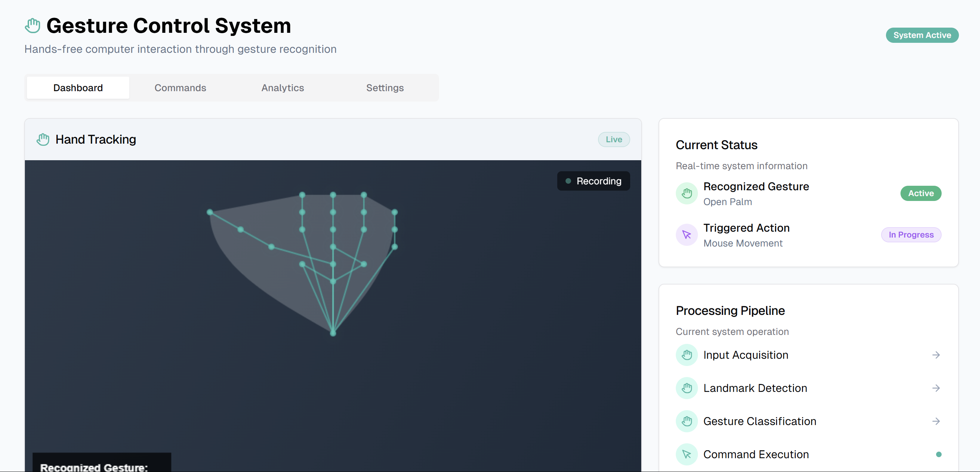This screenshot has height=472, width=980.
Task: Click the In Progress badge for Triggered Action
Action: coord(911,234)
